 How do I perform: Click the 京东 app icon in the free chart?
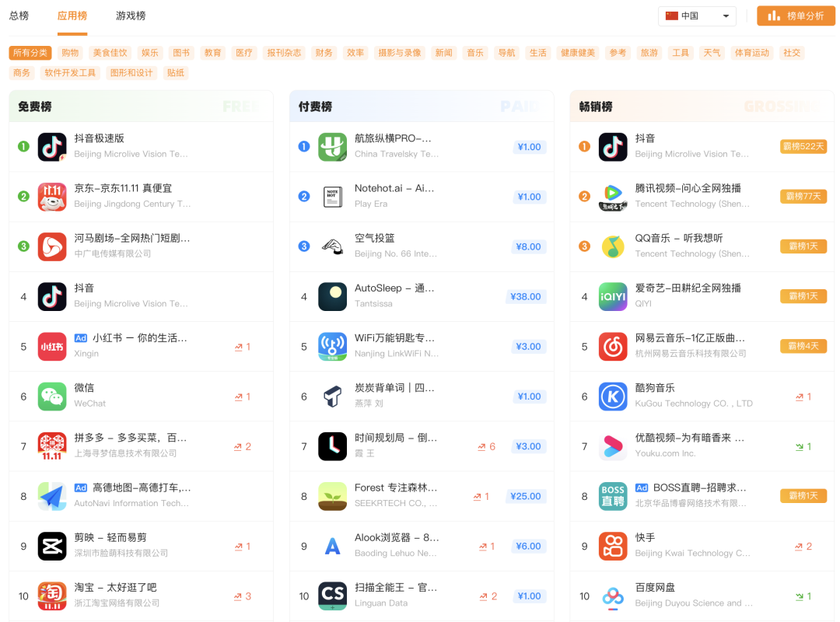pos(52,197)
